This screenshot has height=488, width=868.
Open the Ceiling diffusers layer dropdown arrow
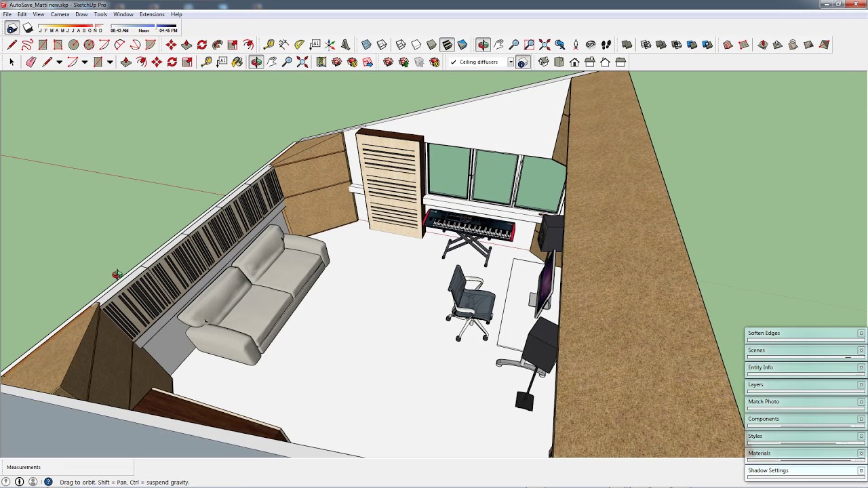point(510,62)
